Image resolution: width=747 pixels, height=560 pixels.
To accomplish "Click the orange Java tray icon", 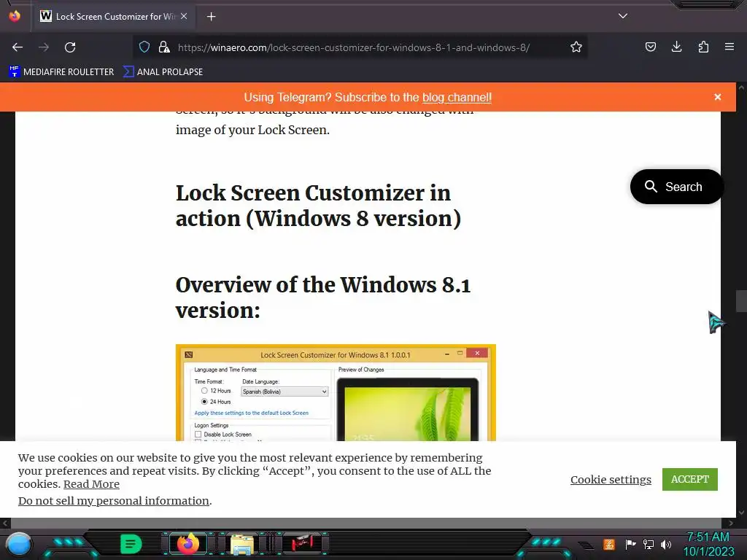I will click(609, 544).
